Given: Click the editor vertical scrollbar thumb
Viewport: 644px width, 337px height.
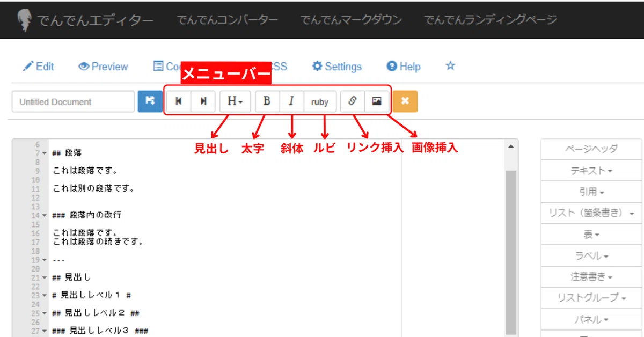Looking at the screenshot, I should (511, 252).
